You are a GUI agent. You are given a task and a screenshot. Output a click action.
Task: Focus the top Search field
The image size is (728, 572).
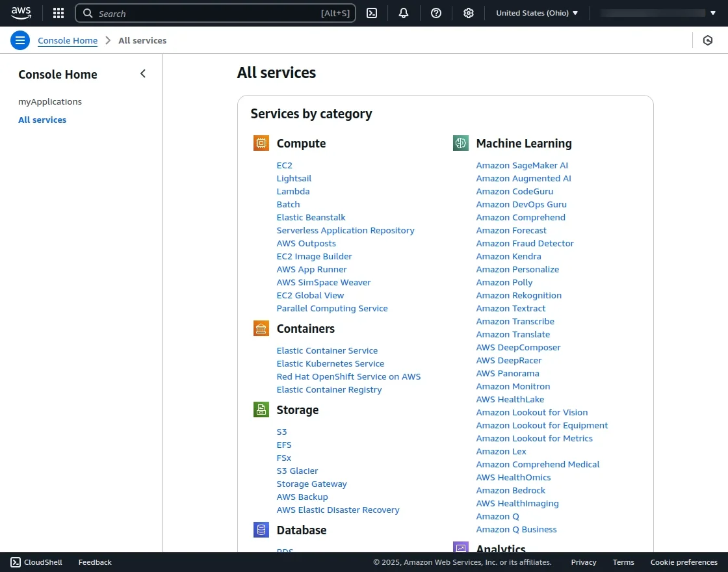click(215, 13)
